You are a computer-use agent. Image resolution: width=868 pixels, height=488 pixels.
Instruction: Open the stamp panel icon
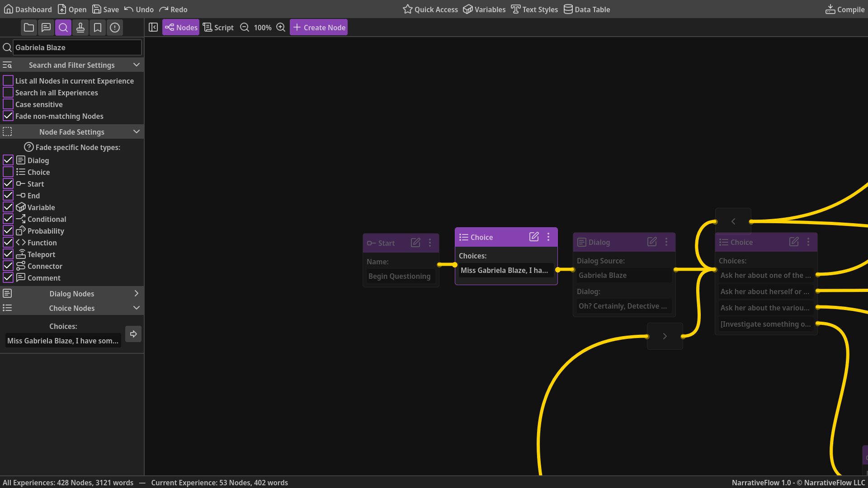click(80, 28)
